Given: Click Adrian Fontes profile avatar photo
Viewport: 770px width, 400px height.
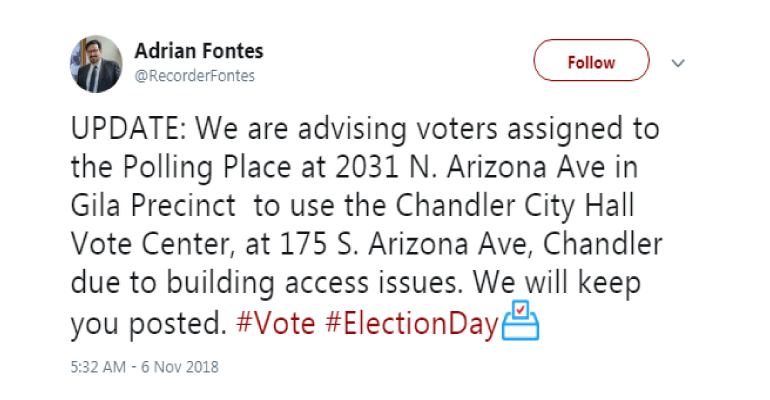Looking at the screenshot, I should coord(94,63).
